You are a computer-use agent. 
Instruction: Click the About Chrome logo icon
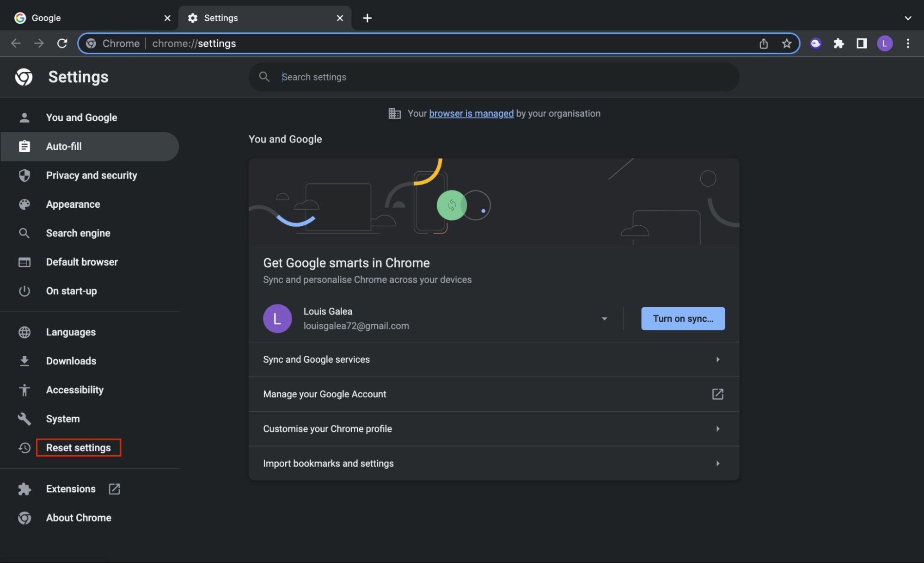[x=24, y=518]
